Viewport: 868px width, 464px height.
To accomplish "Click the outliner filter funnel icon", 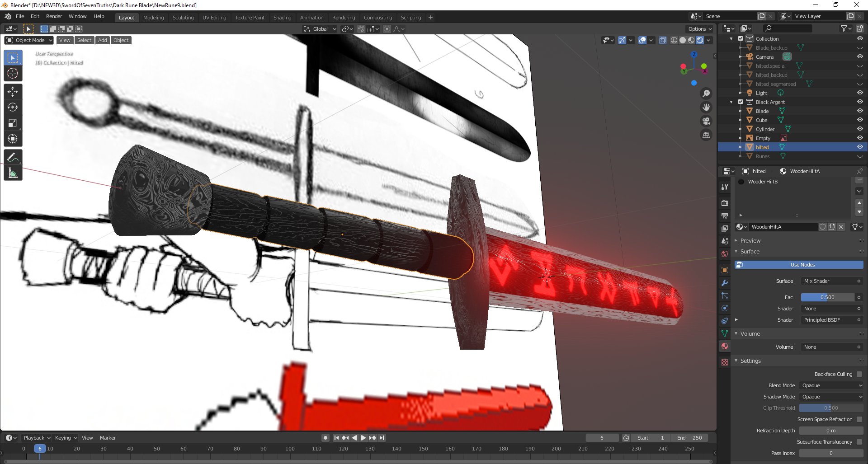I will coord(844,28).
